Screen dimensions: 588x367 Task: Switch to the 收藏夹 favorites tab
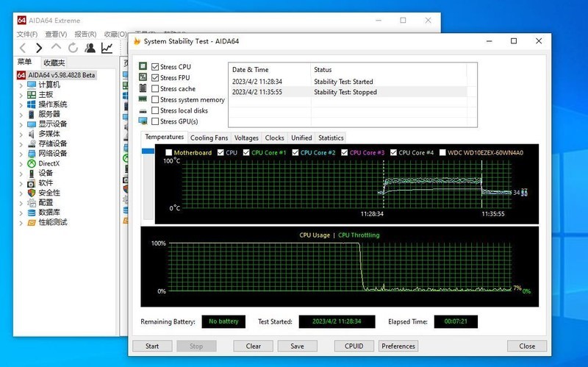(54, 63)
